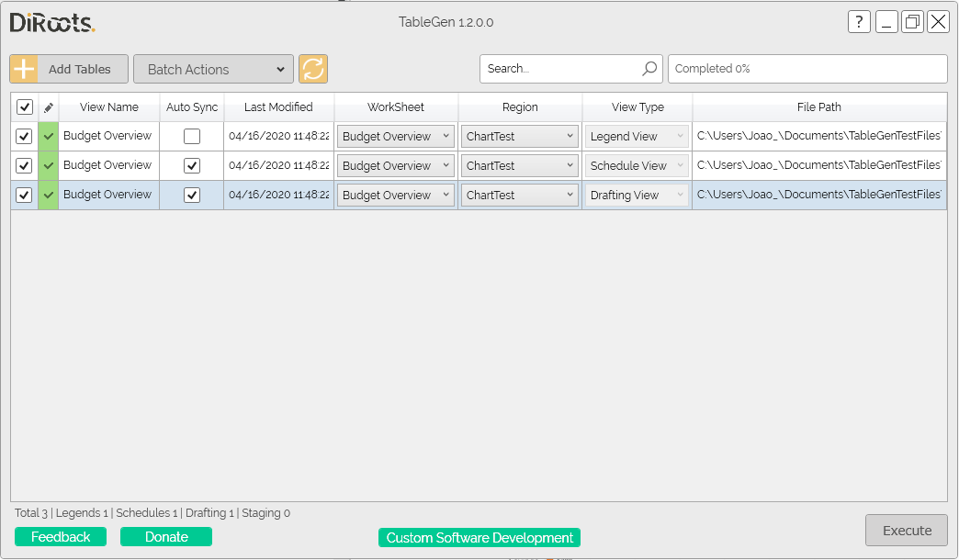Open the Batch Actions dropdown
The height and width of the screenshot is (560, 959).
(213, 69)
